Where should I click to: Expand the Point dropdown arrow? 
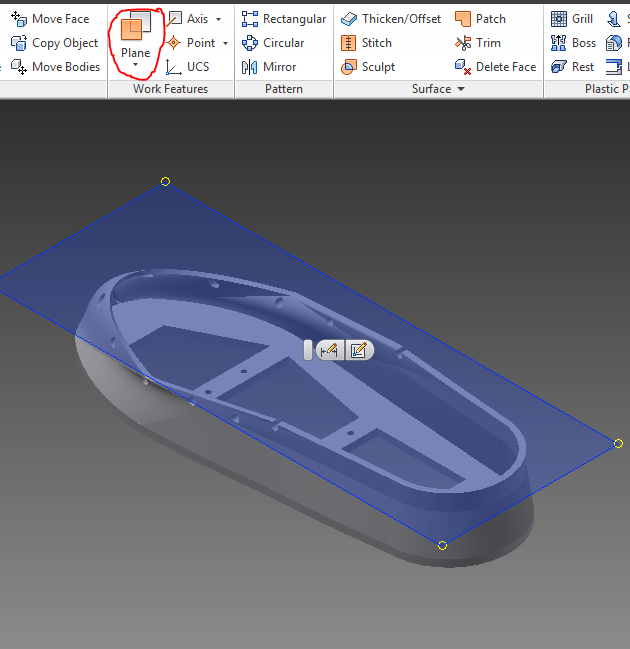tap(226, 43)
